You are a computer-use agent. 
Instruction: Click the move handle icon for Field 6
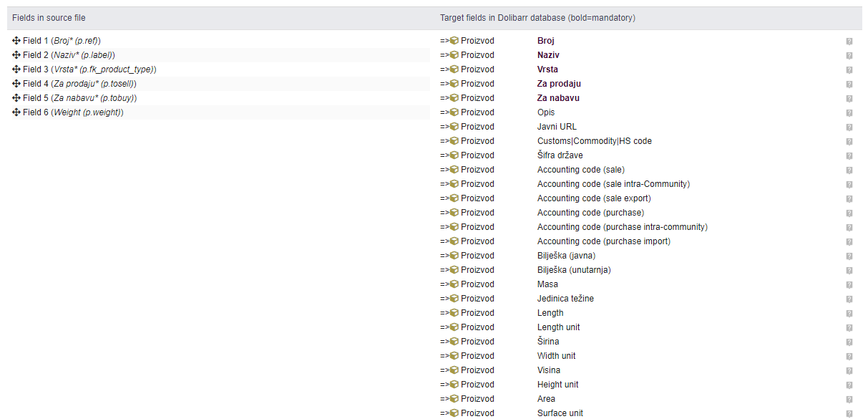(x=16, y=112)
